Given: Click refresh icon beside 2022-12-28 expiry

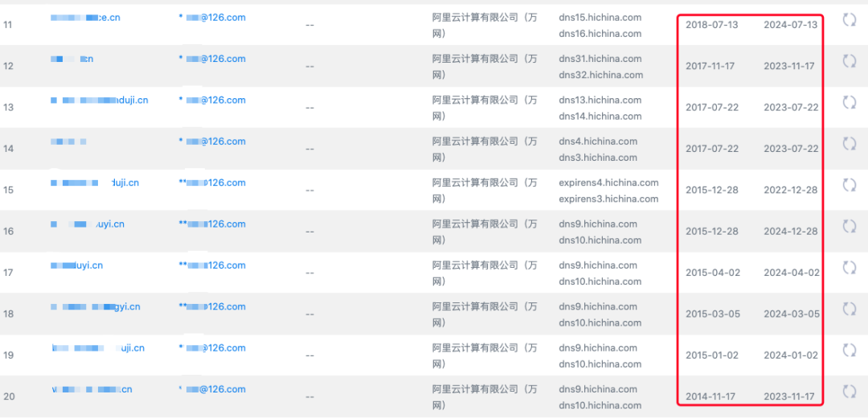Looking at the screenshot, I should click(x=849, y=185).
